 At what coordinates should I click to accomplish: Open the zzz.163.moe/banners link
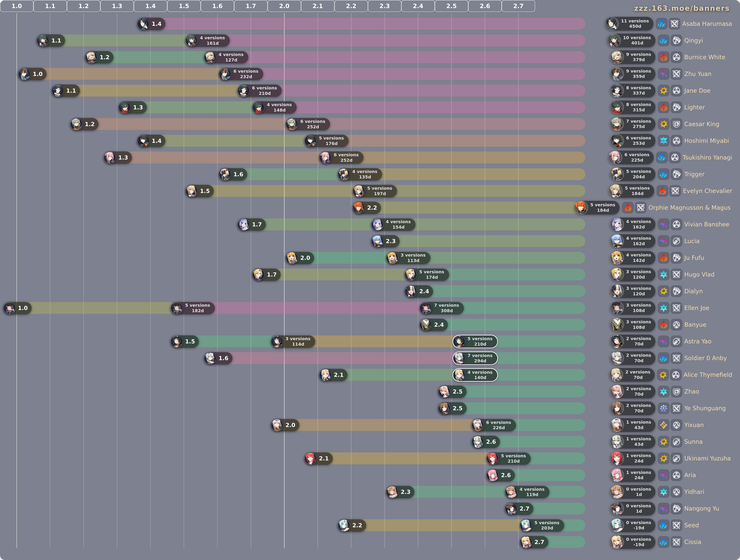[x=681, y=8]
